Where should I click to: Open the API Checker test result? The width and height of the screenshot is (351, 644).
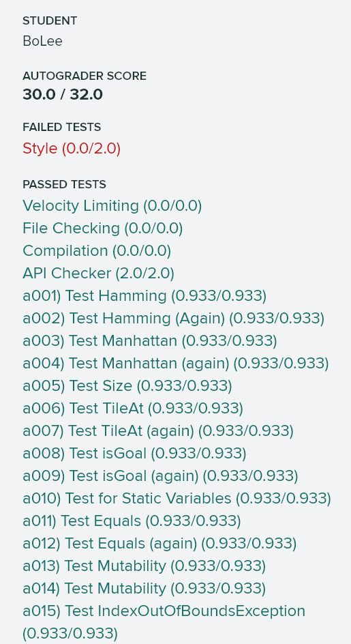pos(99,274)
